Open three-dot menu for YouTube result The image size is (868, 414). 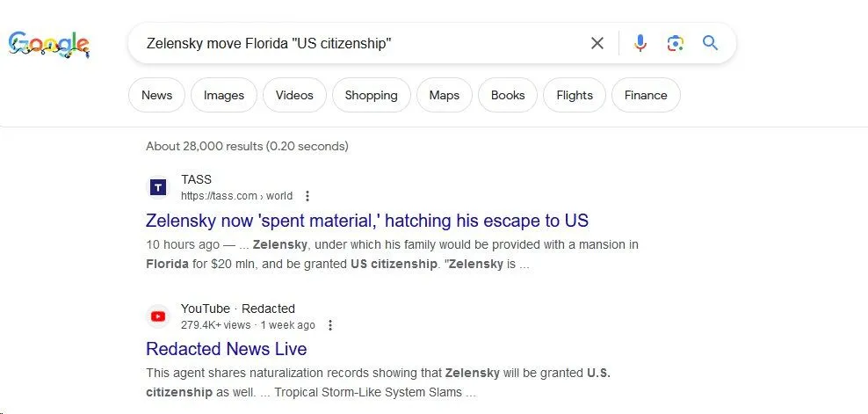(x=330, y=325)
